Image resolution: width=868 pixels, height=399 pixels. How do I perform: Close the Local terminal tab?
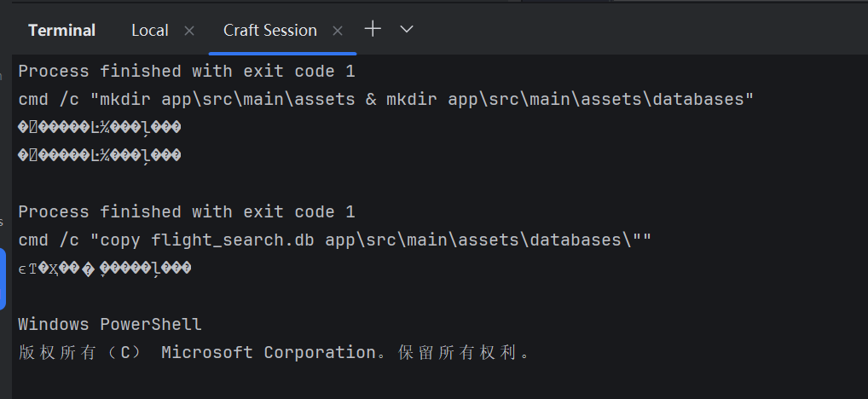pos(189,31)
